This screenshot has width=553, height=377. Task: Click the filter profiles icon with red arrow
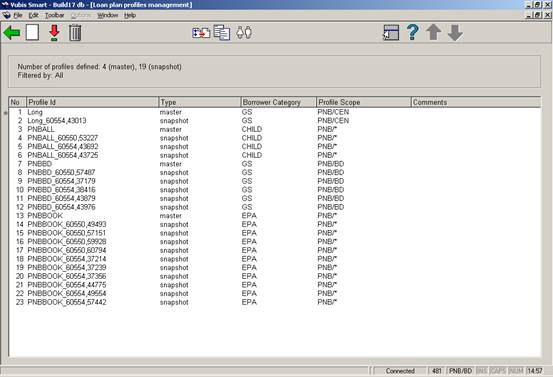[201, 33]
